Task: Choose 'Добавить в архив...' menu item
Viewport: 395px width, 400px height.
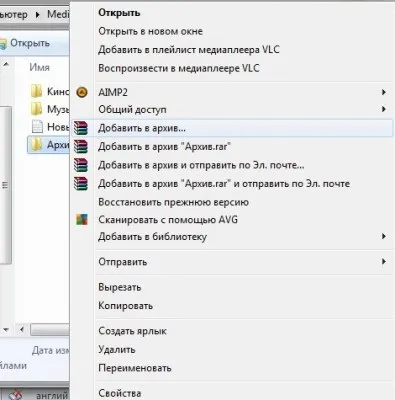Action: tap(232, 128)
